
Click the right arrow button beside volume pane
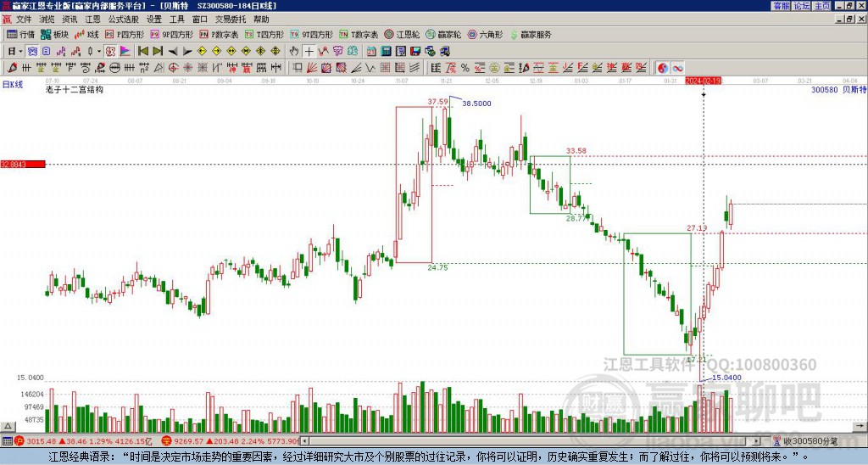tap(860, 427)
